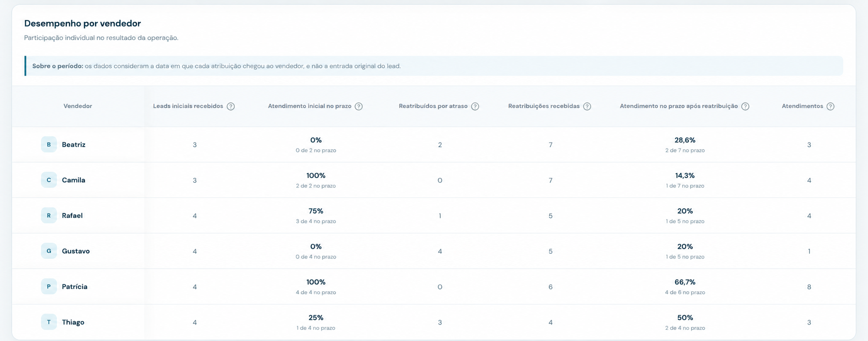Click help icon beside Atendimento no prazo após reatribuição
The image size is (868, 341).
point(745,106)
